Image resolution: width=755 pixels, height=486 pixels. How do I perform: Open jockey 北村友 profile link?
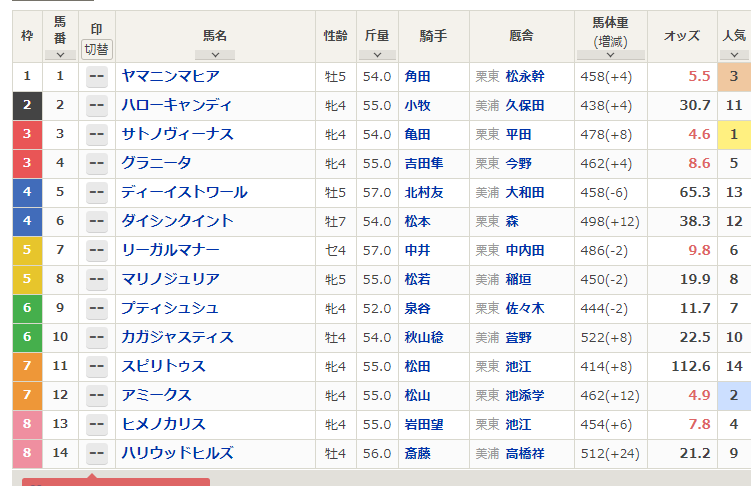pos(424,192)
